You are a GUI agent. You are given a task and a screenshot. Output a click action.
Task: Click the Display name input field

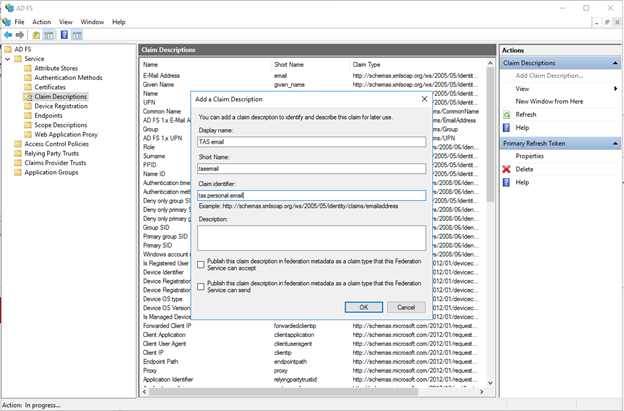pos(312,142)
